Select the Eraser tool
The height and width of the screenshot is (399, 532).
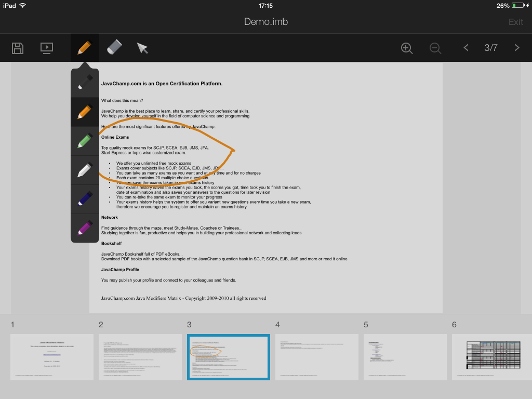point(114,47)
